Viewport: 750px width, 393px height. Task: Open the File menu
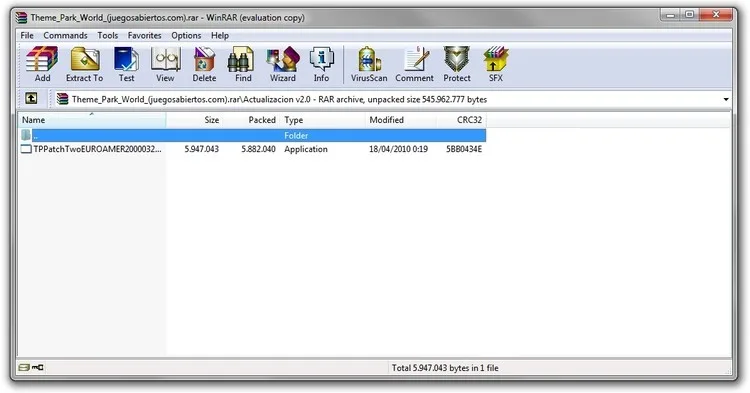pos(27,35)
